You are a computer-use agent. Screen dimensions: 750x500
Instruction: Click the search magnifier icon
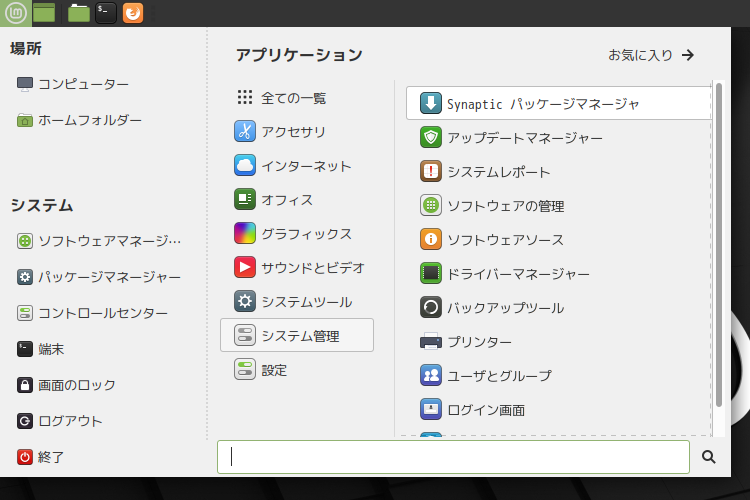(x=708, y=457)
